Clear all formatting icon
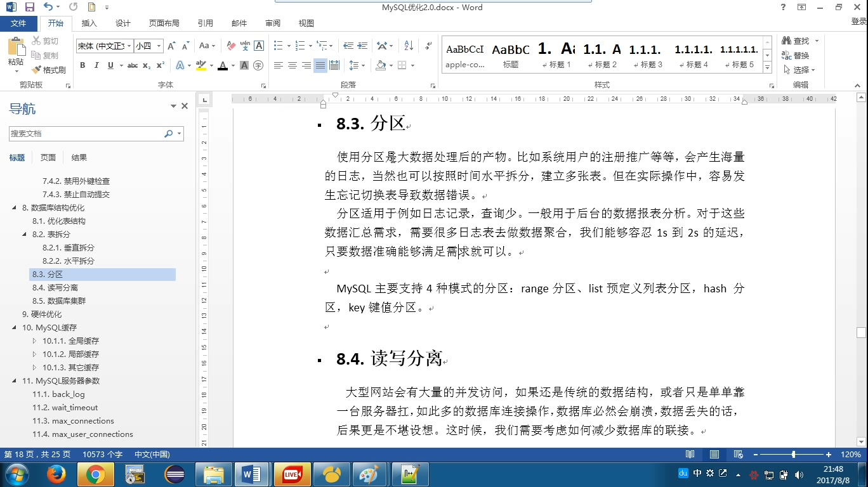 click(231, 46)
